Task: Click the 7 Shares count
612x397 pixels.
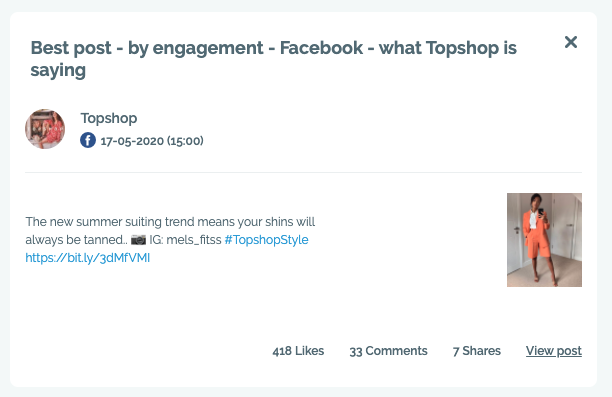Action: click(477, 351)
